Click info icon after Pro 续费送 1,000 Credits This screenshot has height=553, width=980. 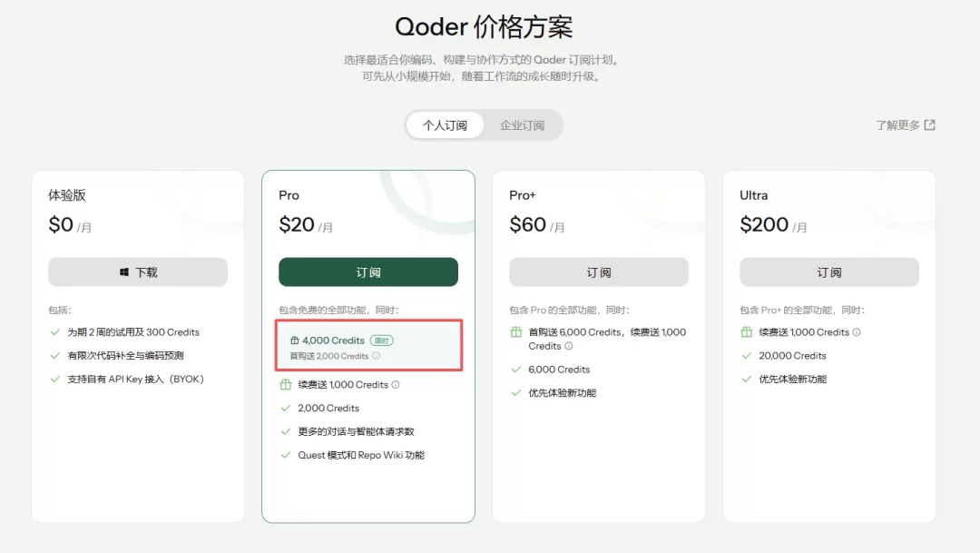(x=396, y=385)
